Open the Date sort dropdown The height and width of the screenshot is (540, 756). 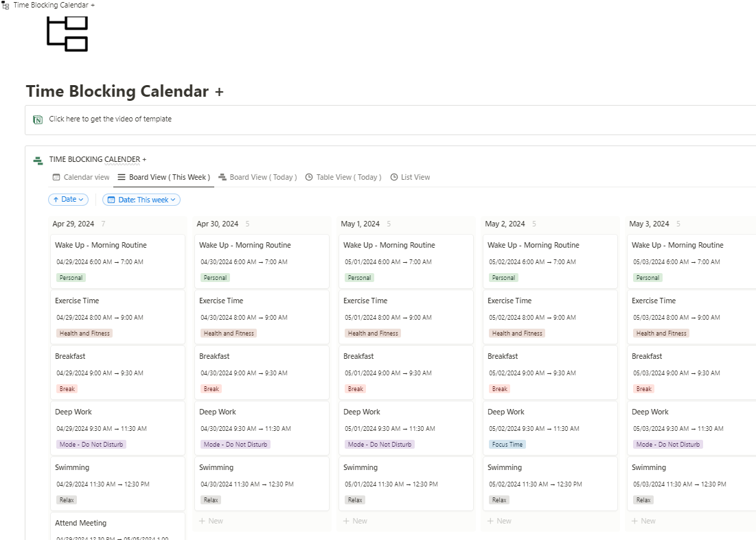tap(68, 199)
